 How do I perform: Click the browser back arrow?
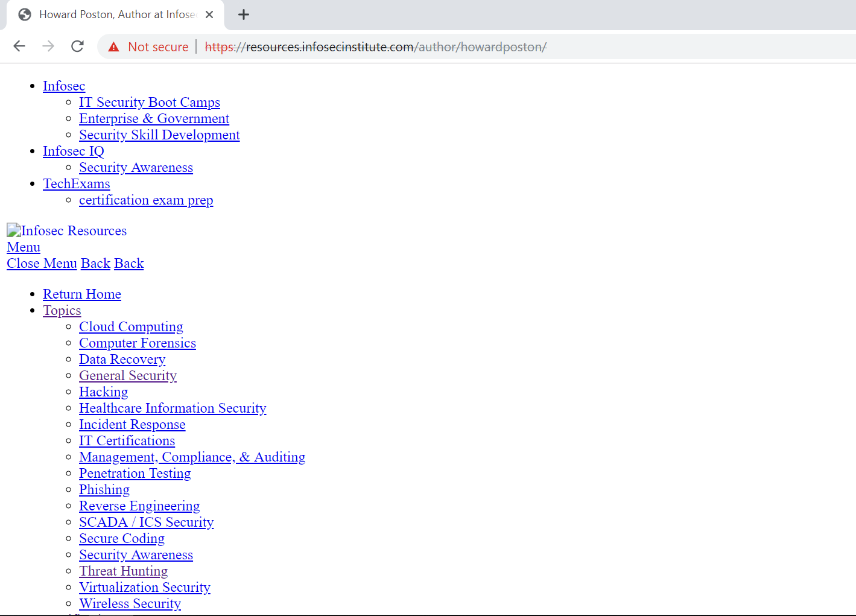[x=19, y=46]
